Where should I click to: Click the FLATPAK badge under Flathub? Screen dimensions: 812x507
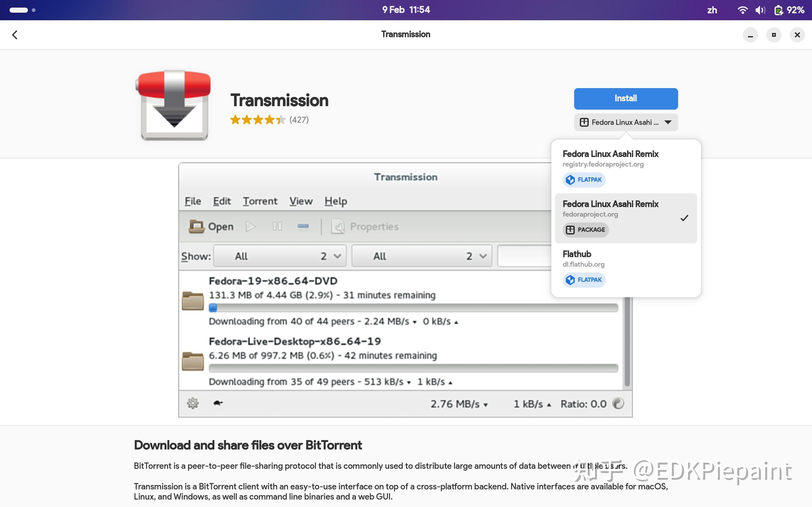(584, 280)
